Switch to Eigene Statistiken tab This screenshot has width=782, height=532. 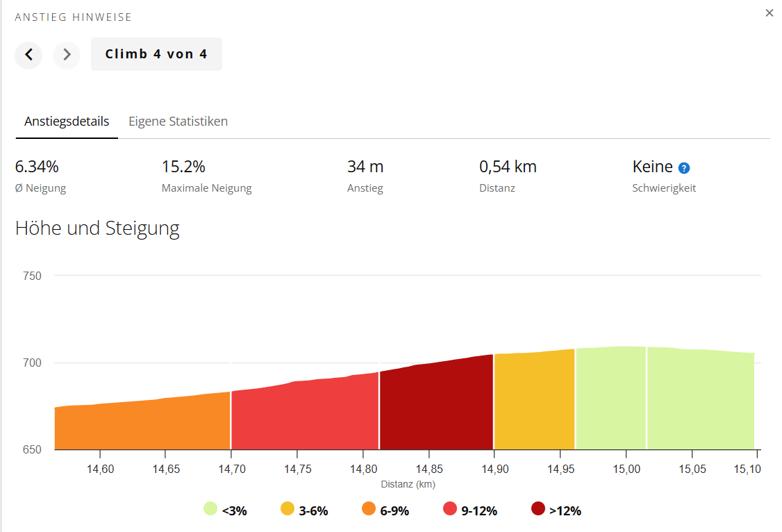click(178, 122)
